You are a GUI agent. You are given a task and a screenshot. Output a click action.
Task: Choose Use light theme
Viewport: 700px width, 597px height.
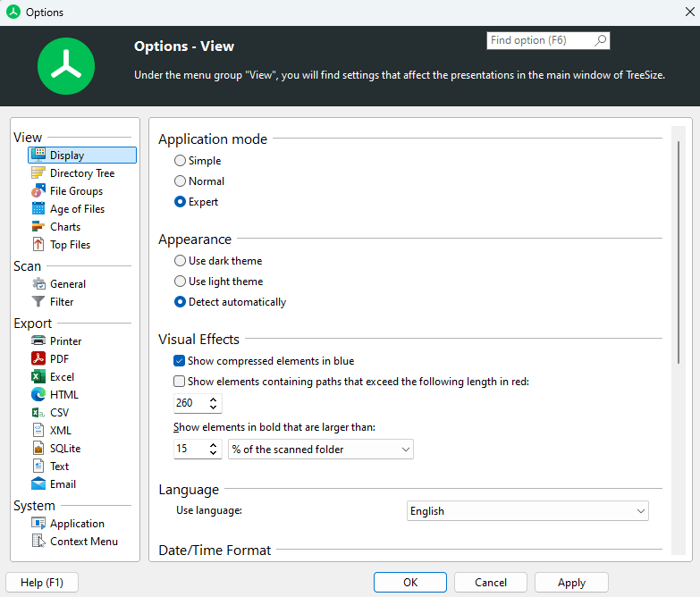[x=180, y=281]
